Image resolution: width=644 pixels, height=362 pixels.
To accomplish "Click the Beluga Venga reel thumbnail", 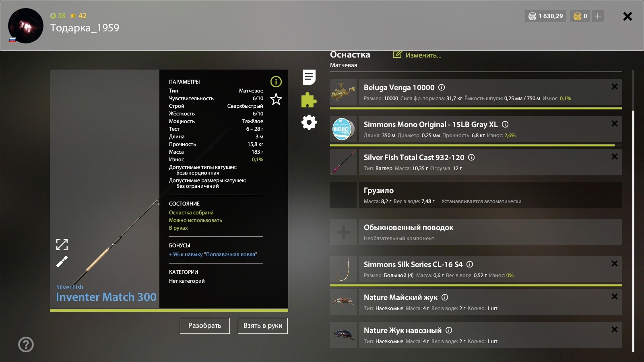I will (x=343, y=92).
